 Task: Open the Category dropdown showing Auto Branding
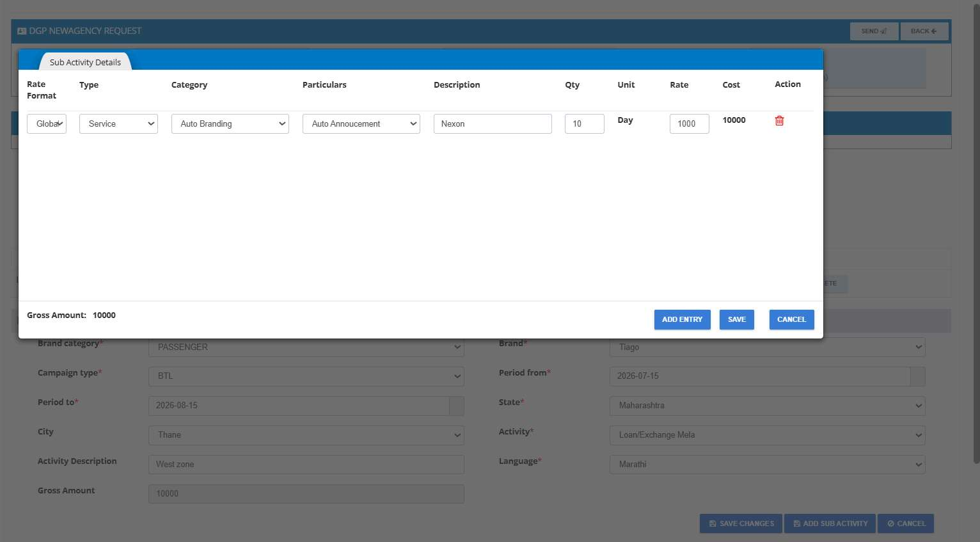[x=230, y=124]
